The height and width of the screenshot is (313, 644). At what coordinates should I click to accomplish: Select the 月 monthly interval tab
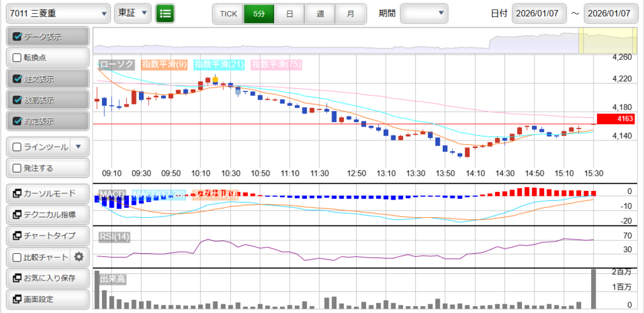(x=350, y=13)
